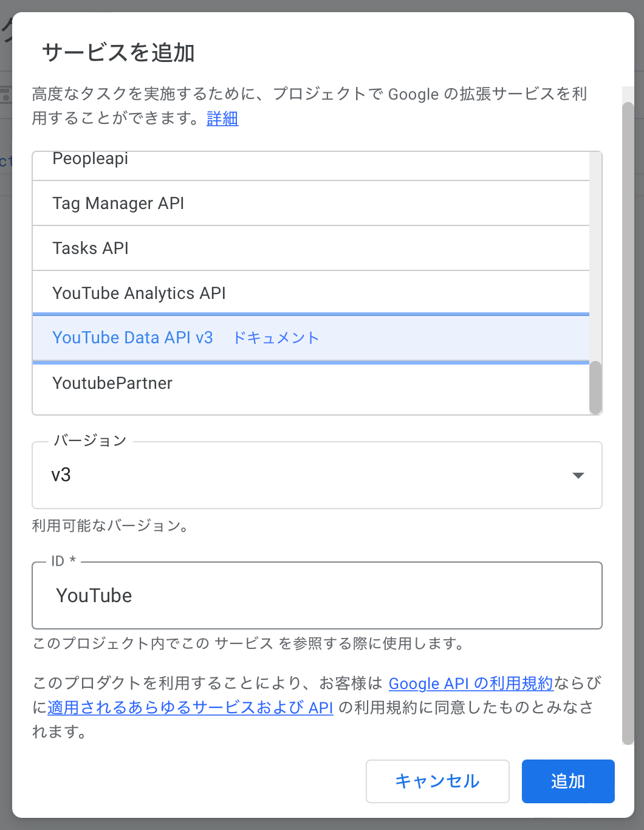The height and width of the screenshot is (830, 644).
Task: Open the 詳細 link
Action: coord(222,118)
